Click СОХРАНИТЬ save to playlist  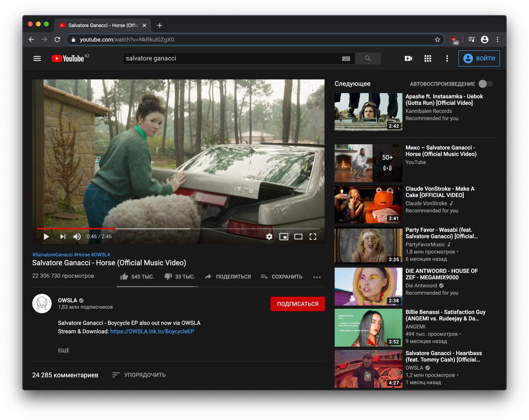click(281, 277)
